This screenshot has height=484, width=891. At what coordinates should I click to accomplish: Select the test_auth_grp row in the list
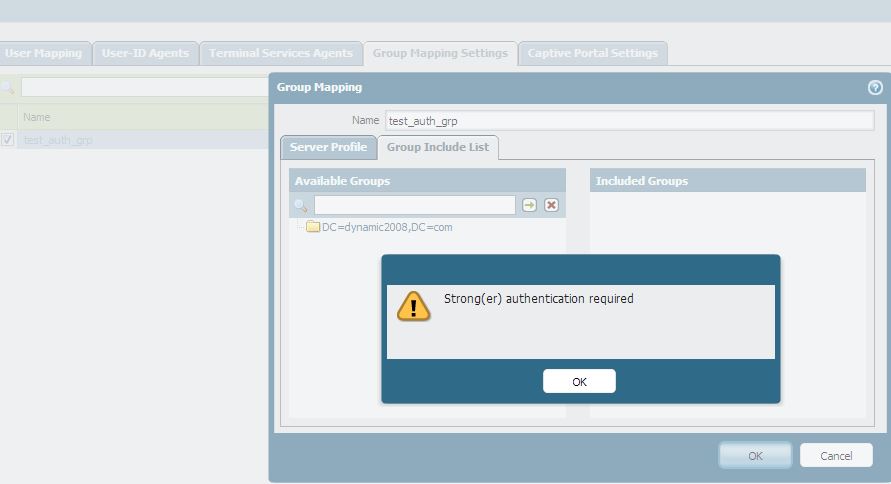[134, 140]
